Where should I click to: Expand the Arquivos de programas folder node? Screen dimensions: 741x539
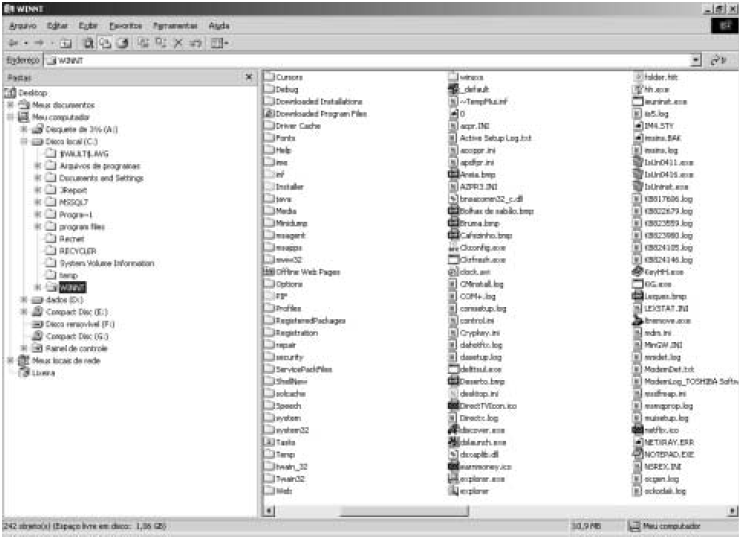[36, 165]
